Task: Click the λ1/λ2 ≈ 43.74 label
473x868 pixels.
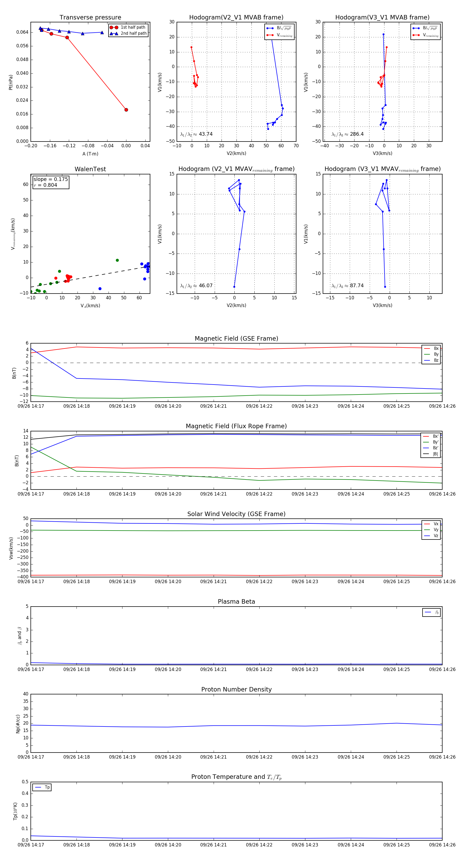Action: pyautogui.click(x=196, y=134)
